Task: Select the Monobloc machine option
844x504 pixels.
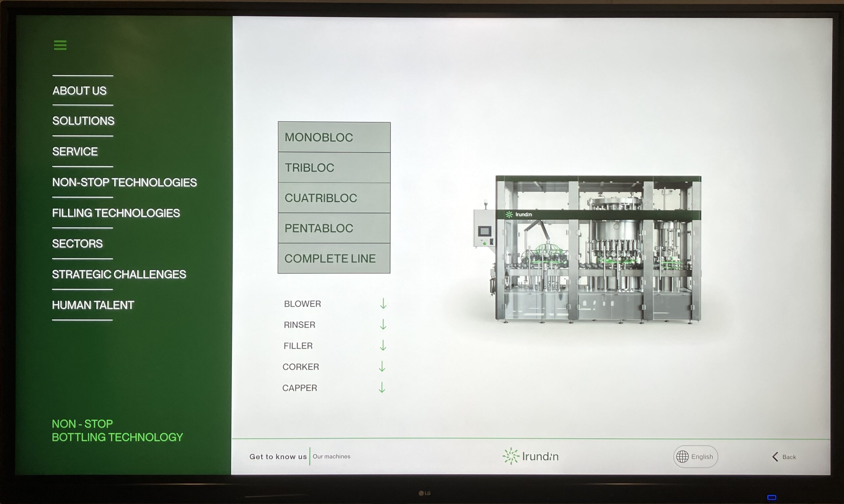Action: point(334,137)
